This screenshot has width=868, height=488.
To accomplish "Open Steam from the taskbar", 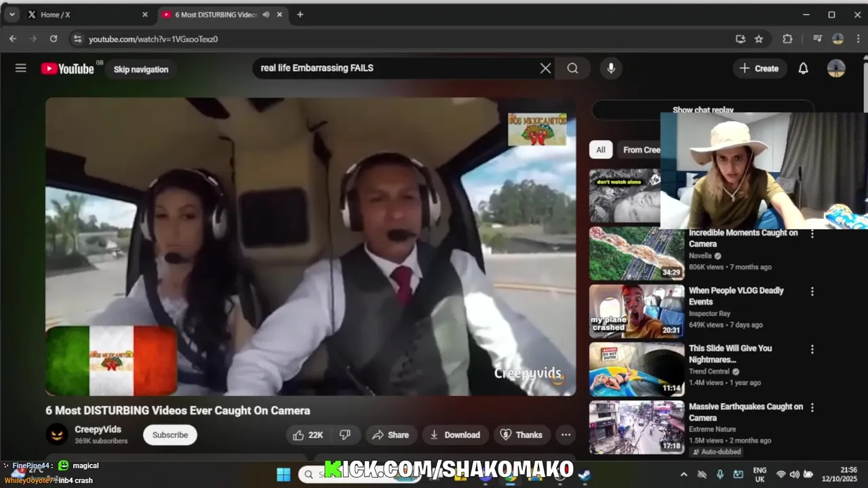I will pyautogui.click(x=584, y=474).
